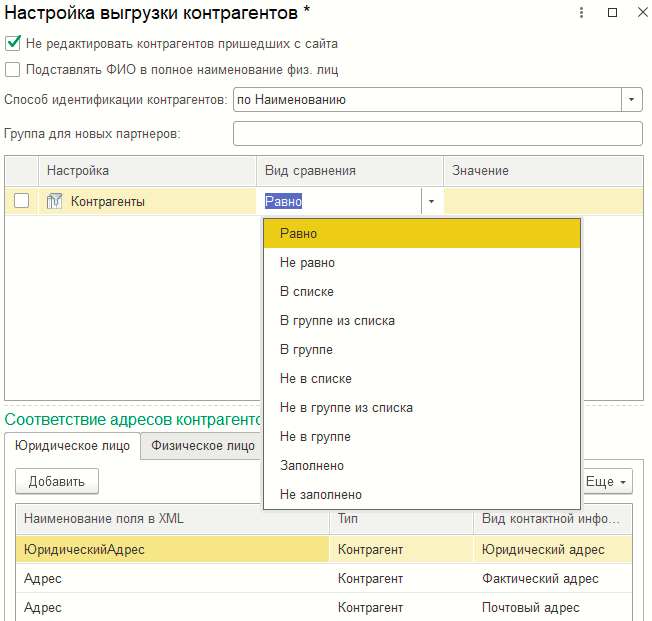Click the filter icon beside Контрагенты

point(55,201)
